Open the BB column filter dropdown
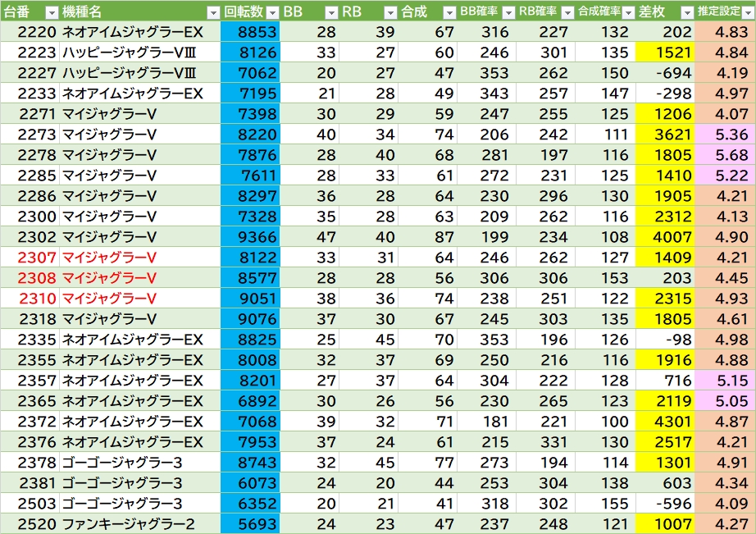 [331, 12]
